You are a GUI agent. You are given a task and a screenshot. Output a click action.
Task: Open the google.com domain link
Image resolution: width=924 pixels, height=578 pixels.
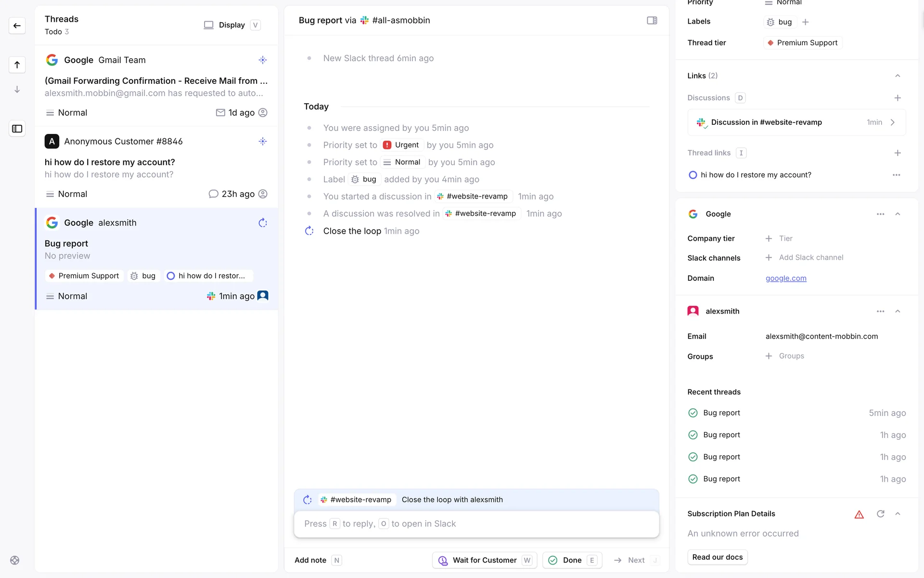786,278
